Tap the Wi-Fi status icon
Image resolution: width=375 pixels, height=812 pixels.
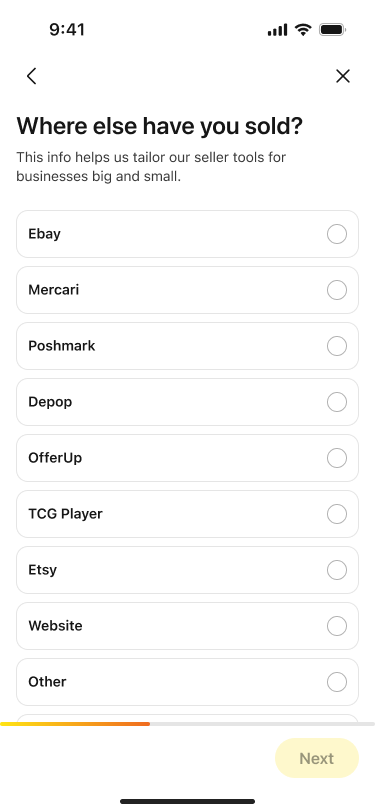coord(303,30)
